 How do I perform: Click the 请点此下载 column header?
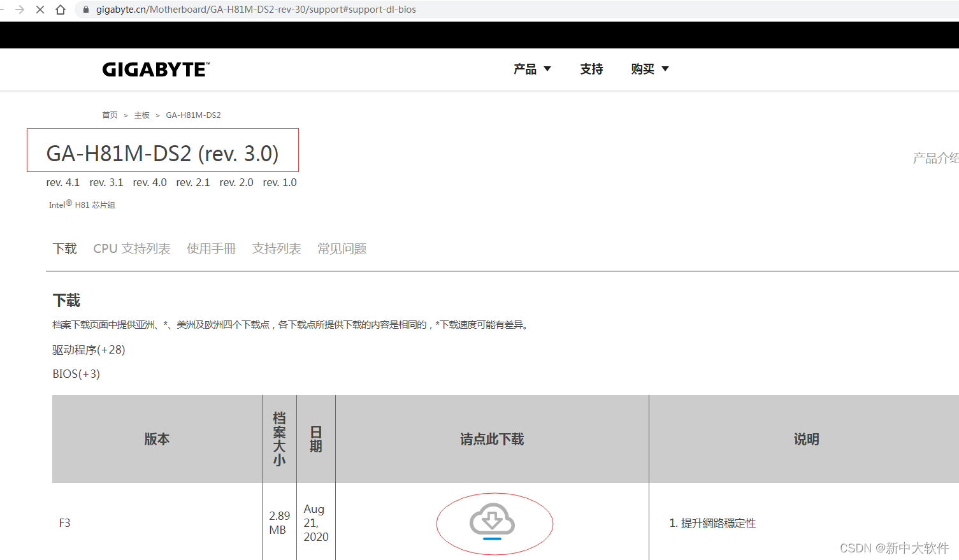[x=492, y=439]
